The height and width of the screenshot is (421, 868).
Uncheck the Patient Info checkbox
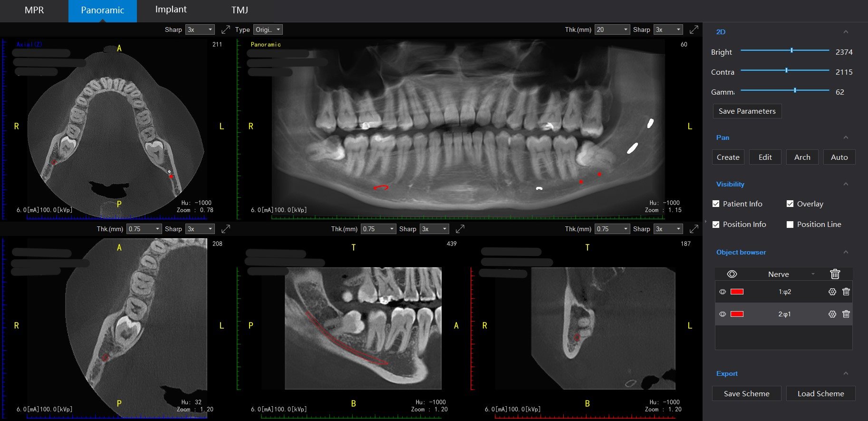coord(716,204)
